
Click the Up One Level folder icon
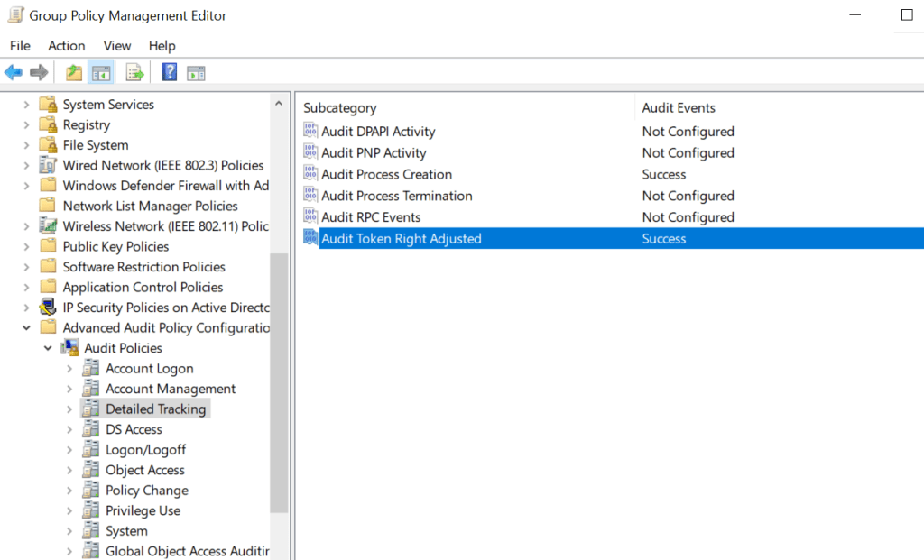point(74,73)
